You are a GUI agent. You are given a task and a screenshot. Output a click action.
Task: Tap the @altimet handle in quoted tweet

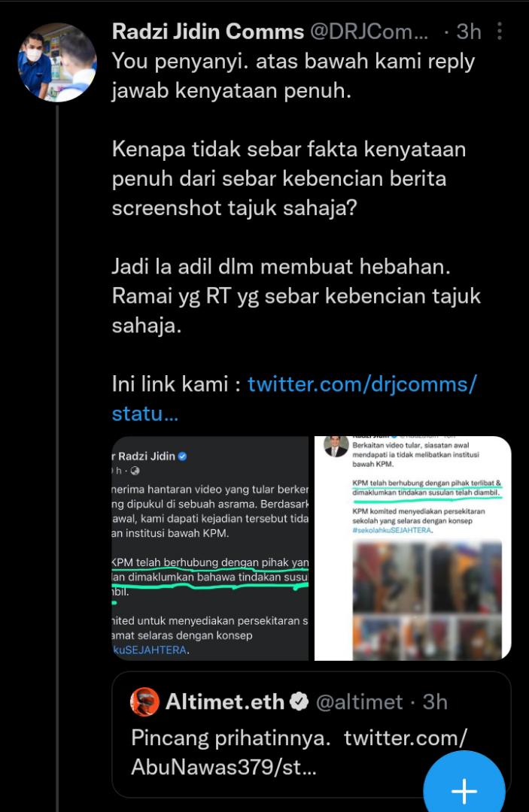coord(359,701)
